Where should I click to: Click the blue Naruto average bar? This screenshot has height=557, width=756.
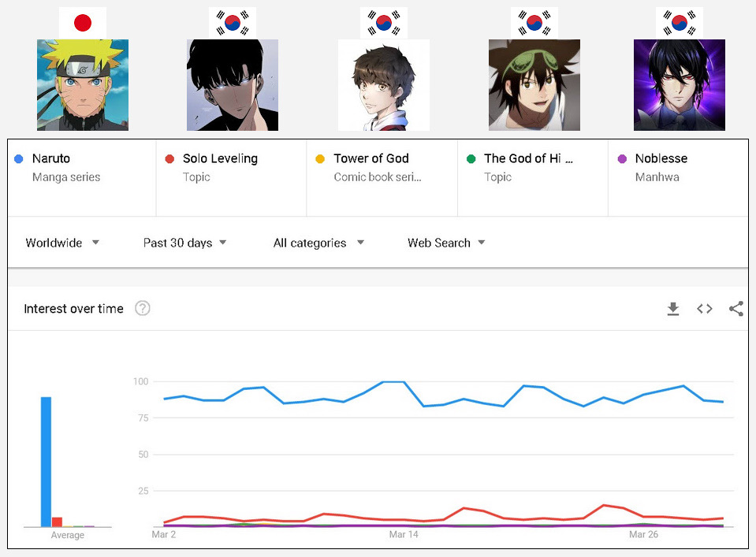click(x=46, y=461)
